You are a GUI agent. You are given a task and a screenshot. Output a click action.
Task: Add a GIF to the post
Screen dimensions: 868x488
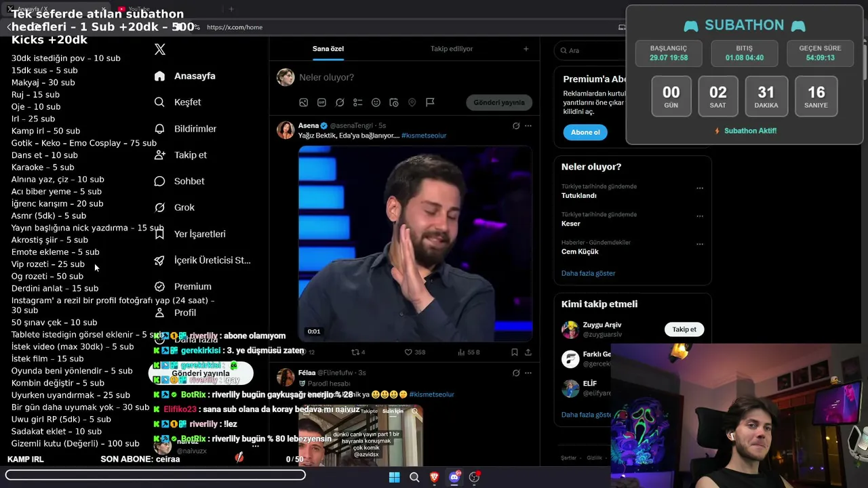coord(321,102)
